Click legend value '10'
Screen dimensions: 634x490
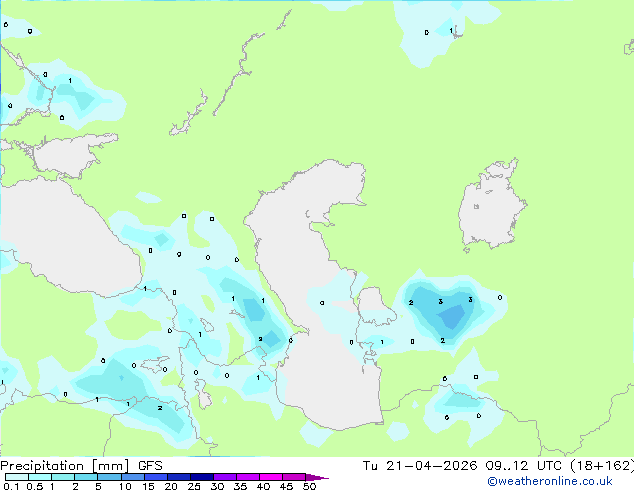pyautogui.click(x=125, y=486)
